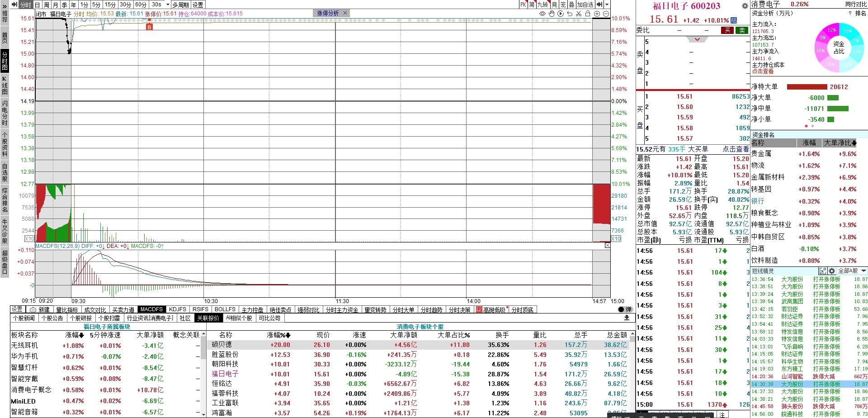The width and height of the screenshot is (868, 418).
Task: Click the PK compare button
Action: 523,5
